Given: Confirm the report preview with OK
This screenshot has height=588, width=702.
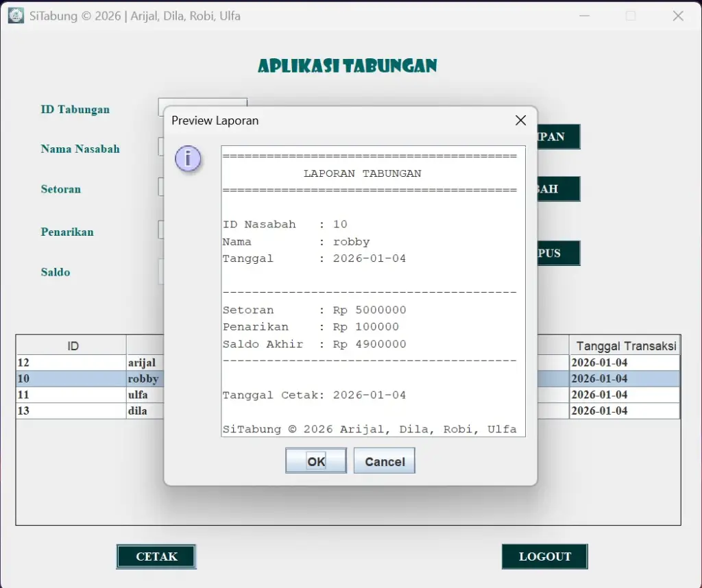Looking at the screenshot, I should [316, 461].
